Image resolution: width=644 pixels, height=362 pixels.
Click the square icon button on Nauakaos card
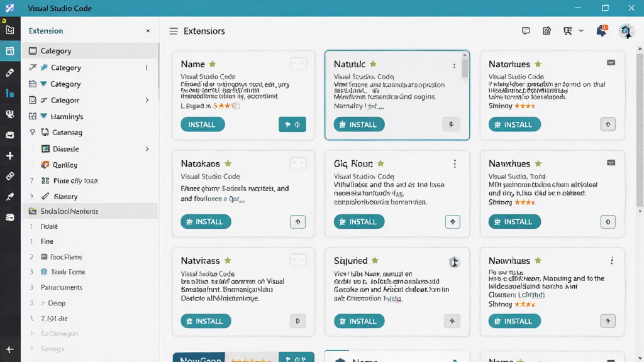click(x=297, y=222)
